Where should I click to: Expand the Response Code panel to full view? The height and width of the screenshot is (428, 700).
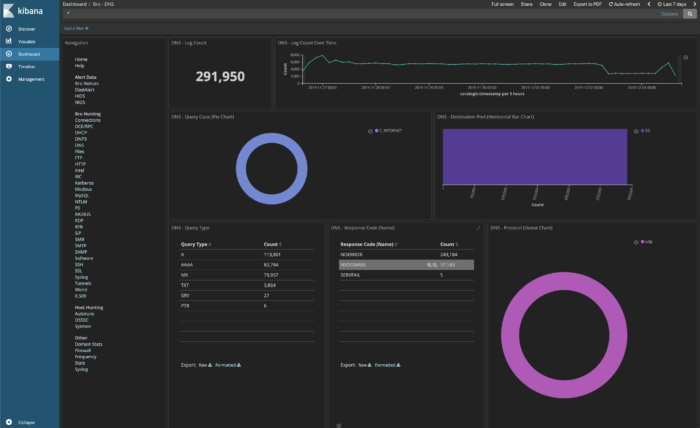pos(478,229)
